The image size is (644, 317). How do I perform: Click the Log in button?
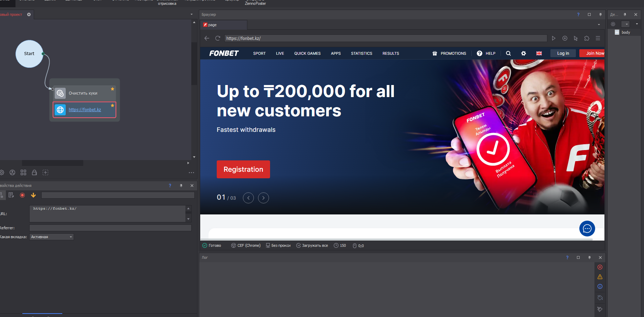(563, 53)
